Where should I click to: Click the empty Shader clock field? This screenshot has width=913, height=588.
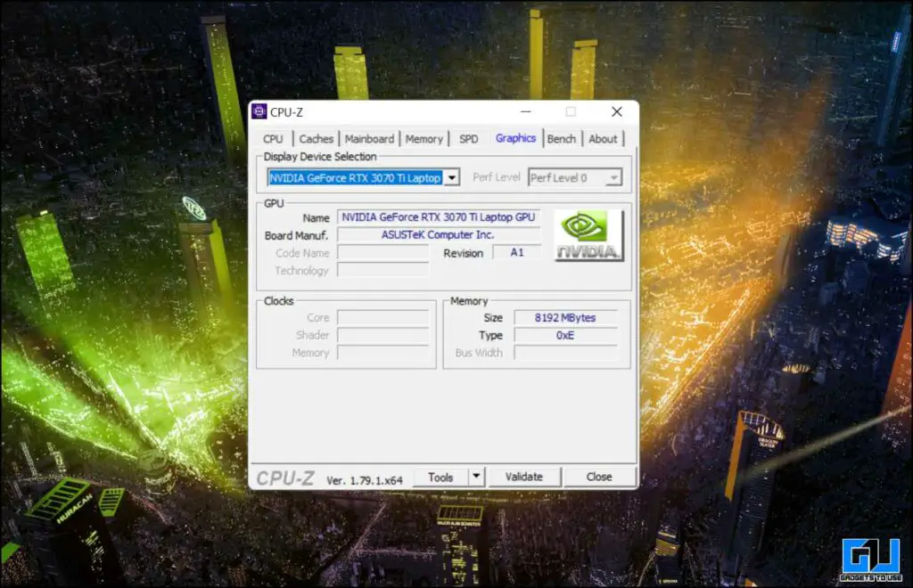tap(383, 335)
